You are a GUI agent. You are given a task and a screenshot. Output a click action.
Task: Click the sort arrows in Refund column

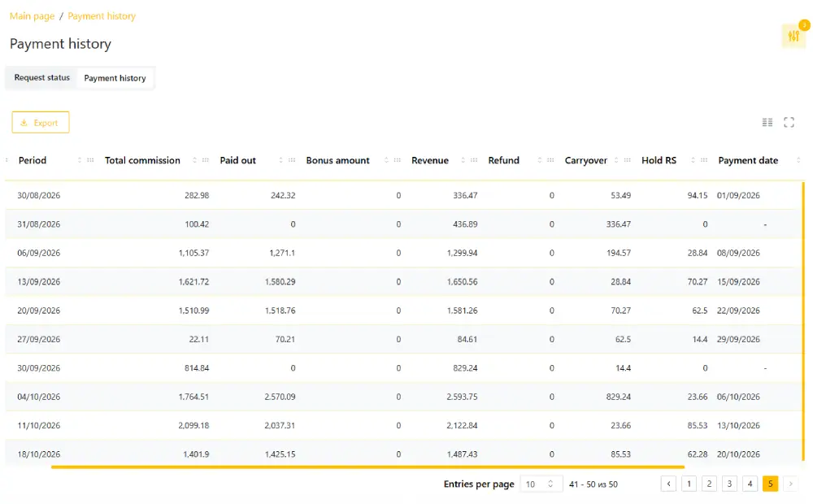540,160
